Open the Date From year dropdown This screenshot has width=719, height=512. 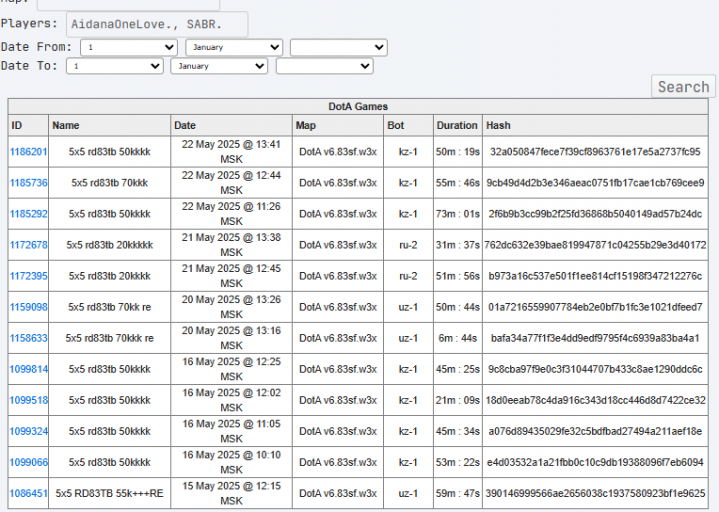click(339, 47)
